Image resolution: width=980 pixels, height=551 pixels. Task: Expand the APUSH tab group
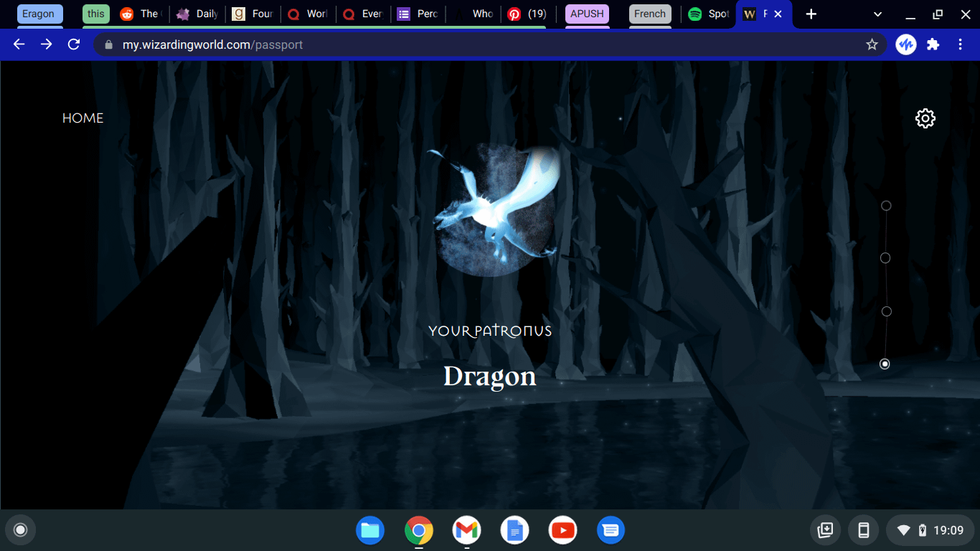(587, 14)
